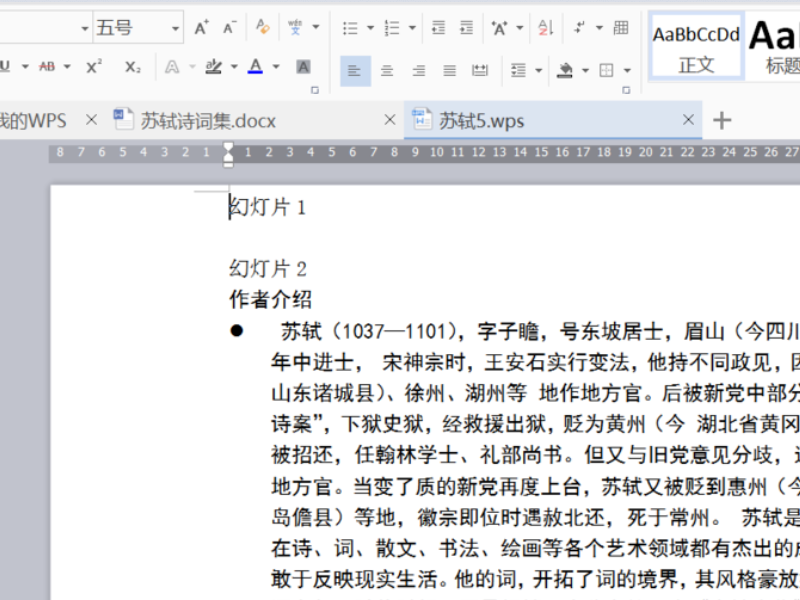Apply the font color A with blue underline
800x600 pixels.
256,66
